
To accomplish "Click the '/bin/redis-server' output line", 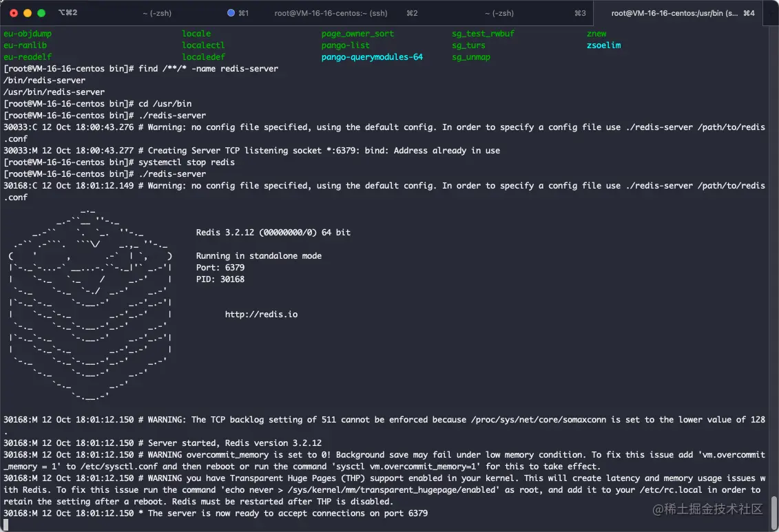I will (x=44, y=80).
